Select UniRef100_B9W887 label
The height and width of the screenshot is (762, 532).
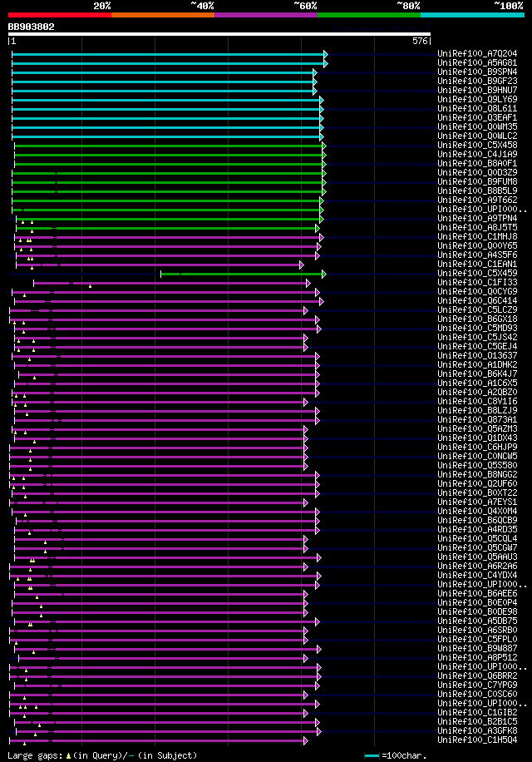click(477, 648)
